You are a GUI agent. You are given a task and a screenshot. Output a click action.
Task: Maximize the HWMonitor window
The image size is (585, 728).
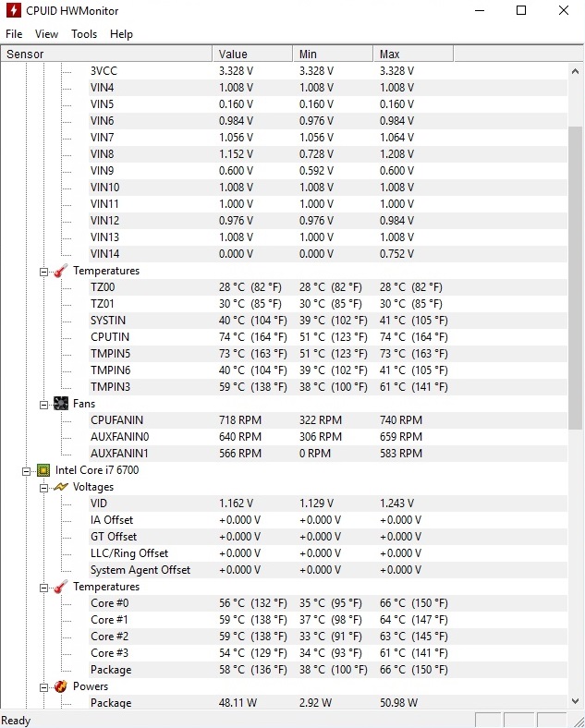[521, 10]
